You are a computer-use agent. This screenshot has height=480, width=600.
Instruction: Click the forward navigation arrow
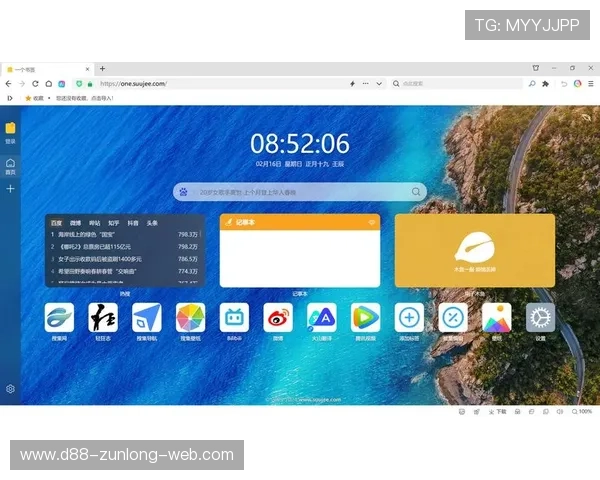coord(22,83)
